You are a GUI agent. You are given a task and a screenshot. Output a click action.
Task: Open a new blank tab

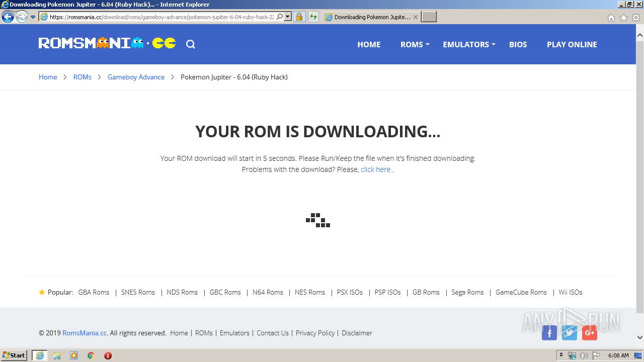[x=429, y=17]
